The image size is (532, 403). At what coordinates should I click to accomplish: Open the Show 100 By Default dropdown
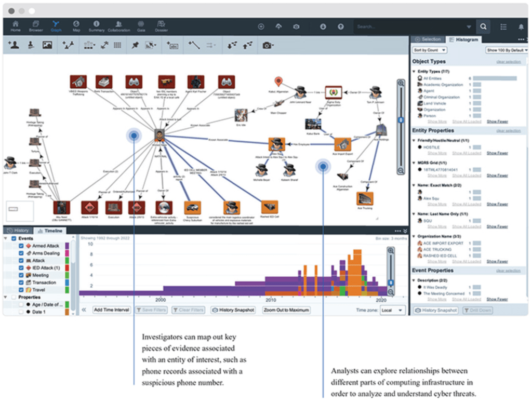pyautogui.click(x=507, y=50)
